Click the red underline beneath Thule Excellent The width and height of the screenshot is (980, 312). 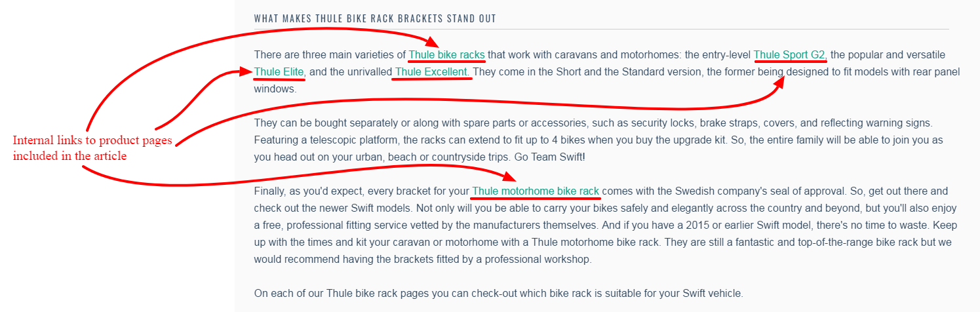point(431,79)
